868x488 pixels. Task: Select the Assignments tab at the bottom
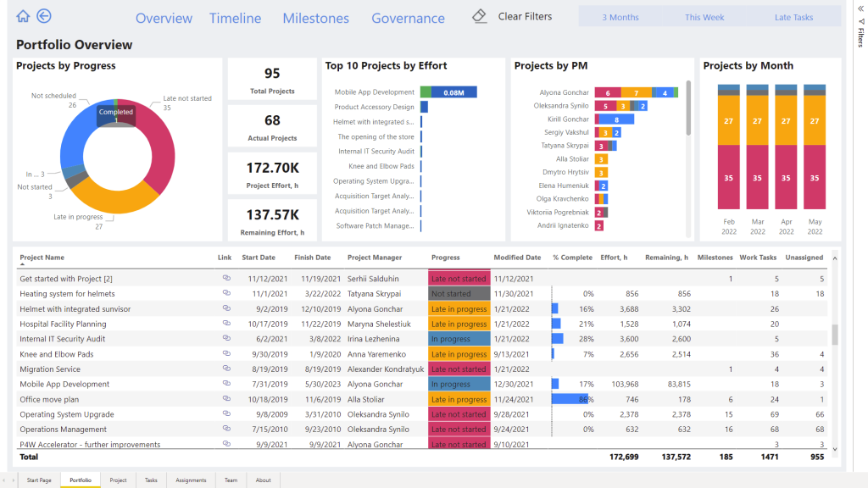point(191,480)
